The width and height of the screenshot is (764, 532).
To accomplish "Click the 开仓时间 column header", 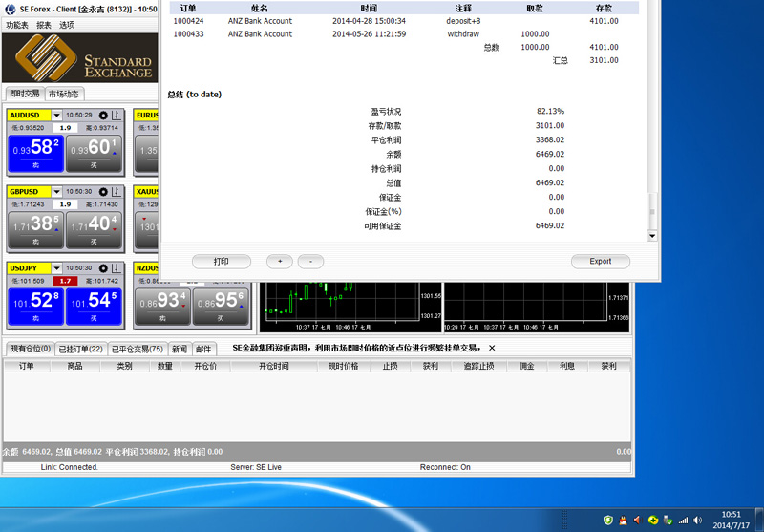I will [274, 366].
